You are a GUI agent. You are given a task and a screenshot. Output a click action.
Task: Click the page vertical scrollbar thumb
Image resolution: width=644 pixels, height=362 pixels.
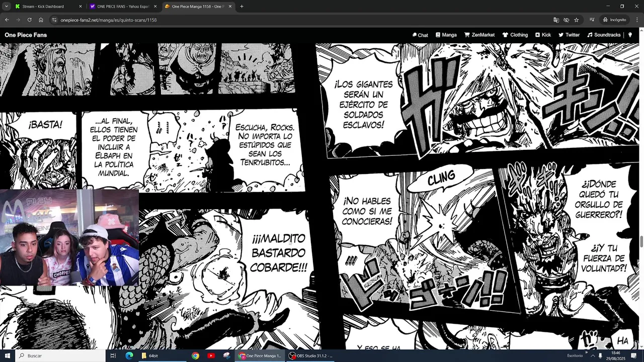[x=641, y=241]
